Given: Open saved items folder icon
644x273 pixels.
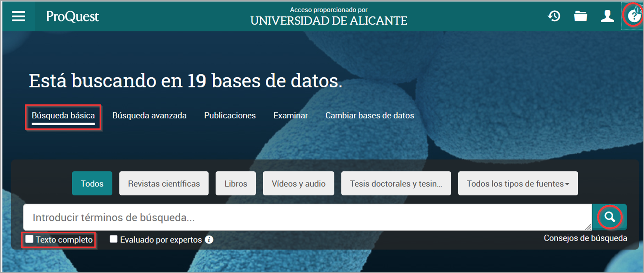Looking at the screenshot, I should [581, 16].
